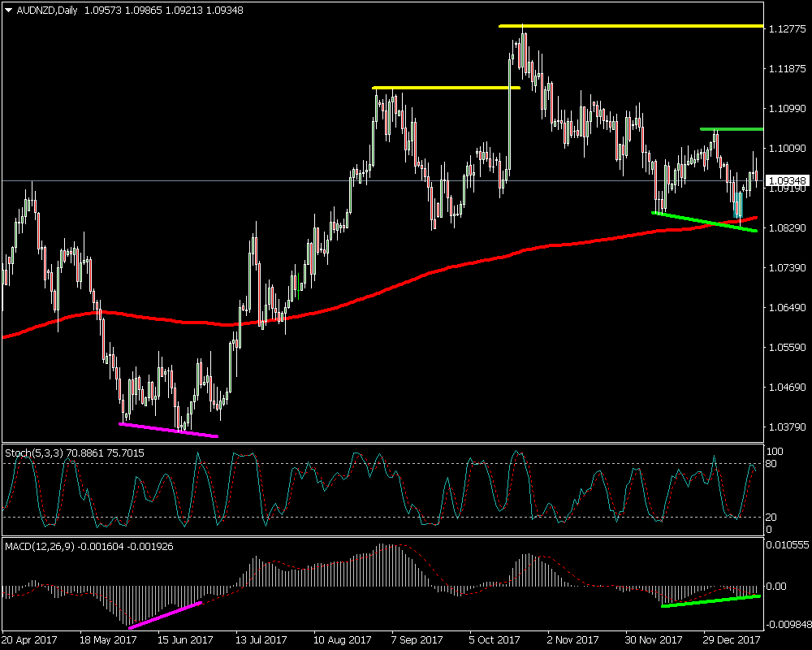Screen dimensions: 812x650
Task: Click the 29 Dec 2017 date label
Action: point(731,639)
